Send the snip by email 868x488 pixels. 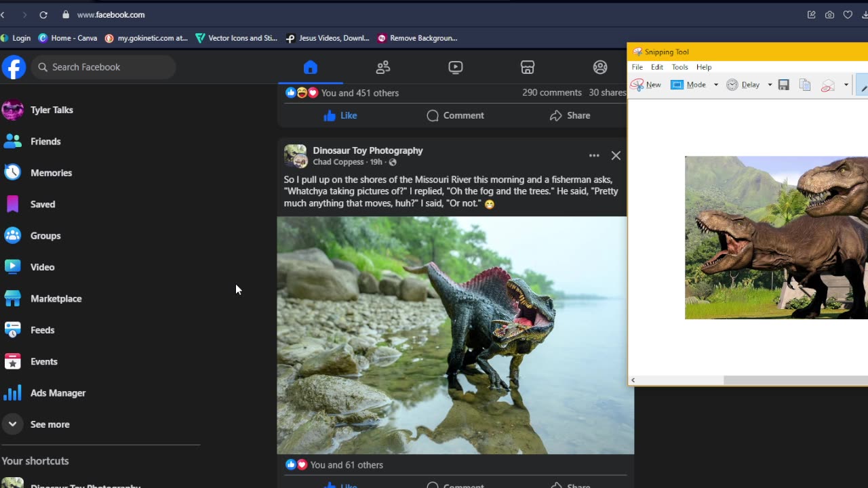[827, 85]
